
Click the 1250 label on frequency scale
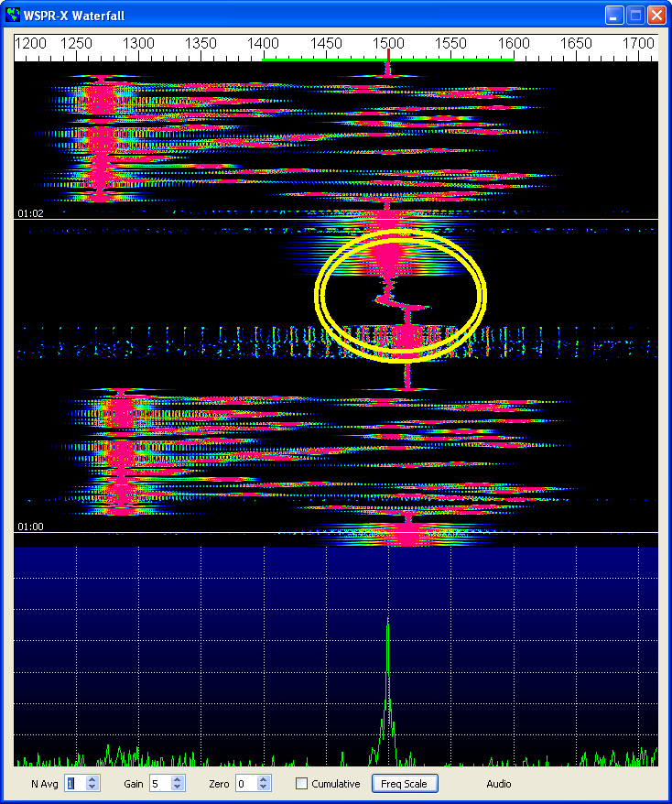pos(76,43)
